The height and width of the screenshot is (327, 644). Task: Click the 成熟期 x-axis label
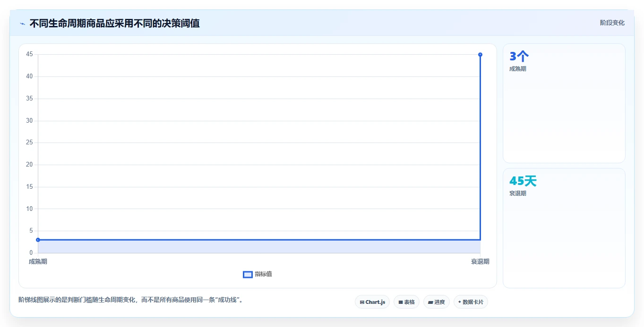(38, 261)
